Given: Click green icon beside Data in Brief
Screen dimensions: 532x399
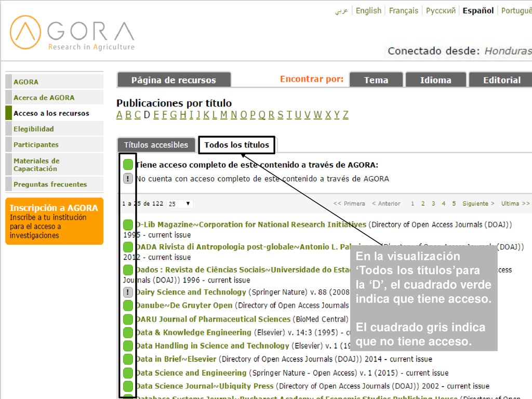Looking at the screenshot, I should 128,359.
